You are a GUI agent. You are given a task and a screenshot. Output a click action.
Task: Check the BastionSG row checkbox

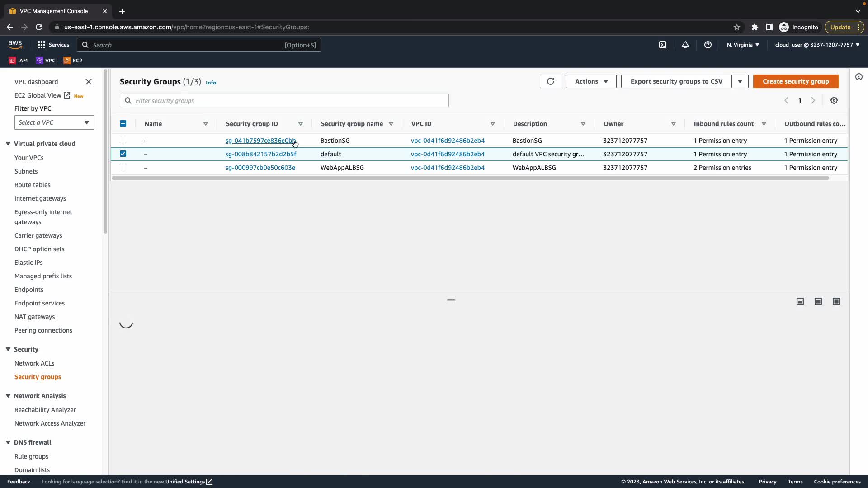coord(123,141)
